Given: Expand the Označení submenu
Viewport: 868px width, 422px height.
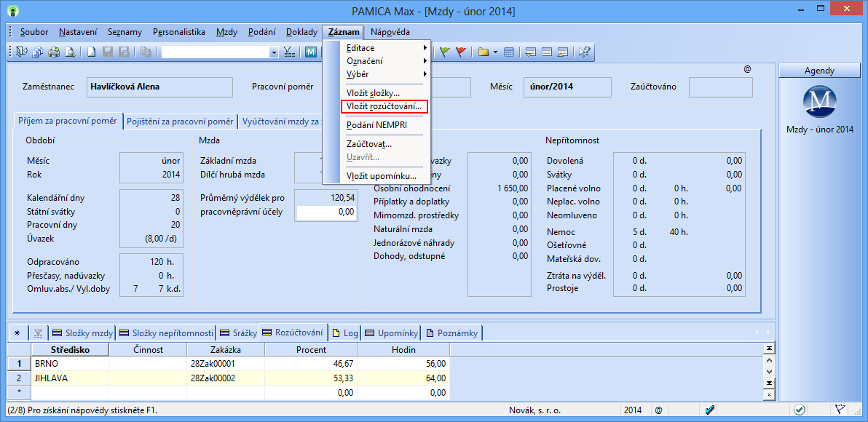Looking at the screenshot, I should pos(387,61).
